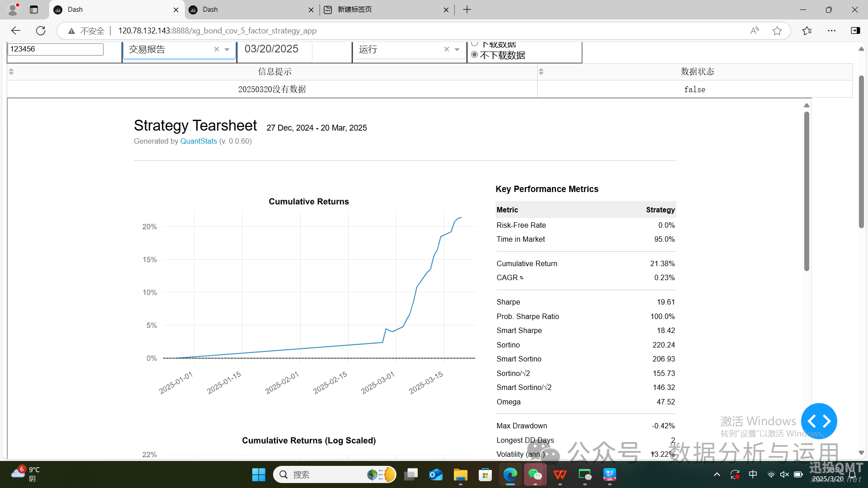Go back with the browser back arrow

16,31
